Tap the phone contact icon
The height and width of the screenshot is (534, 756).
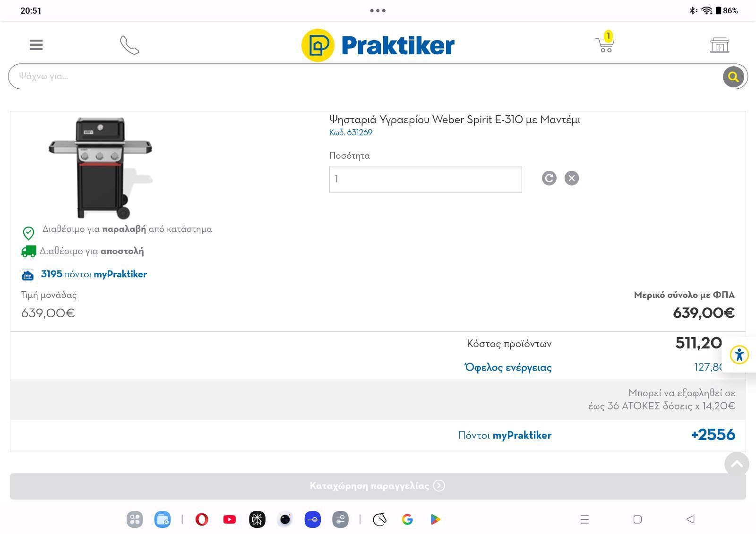129,45
